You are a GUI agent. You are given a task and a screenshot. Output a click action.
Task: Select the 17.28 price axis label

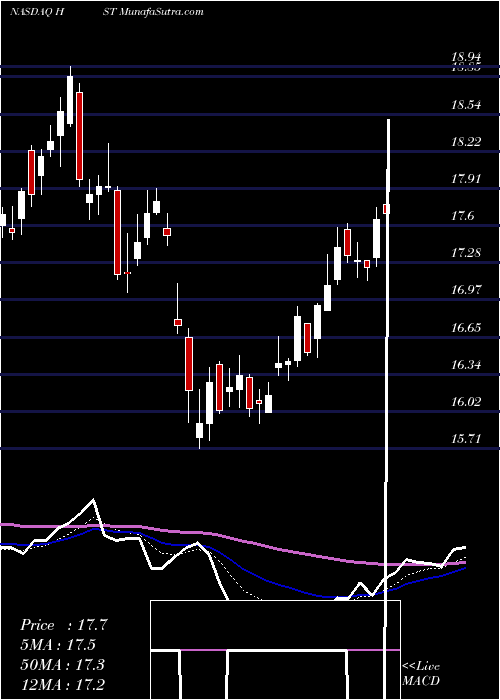pyautogui.click(x=467, y=253)
